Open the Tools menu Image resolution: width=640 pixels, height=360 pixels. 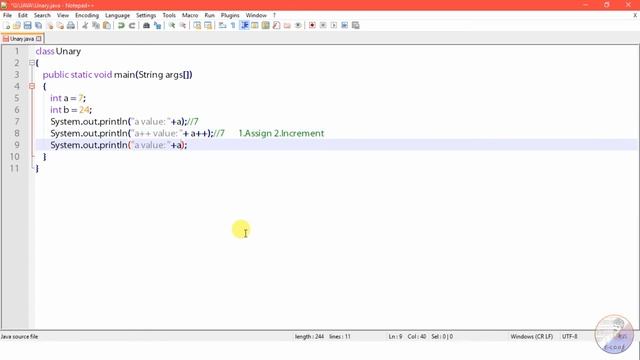[169, 15]
